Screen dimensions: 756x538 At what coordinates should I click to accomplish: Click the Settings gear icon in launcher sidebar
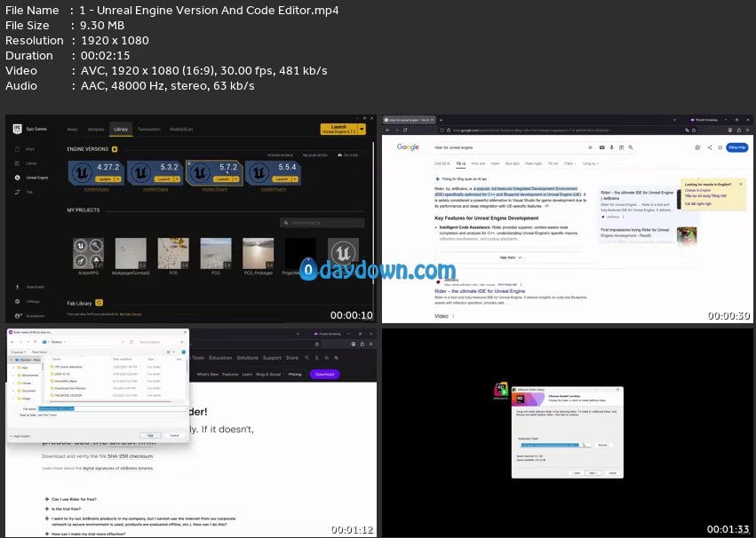18,302
